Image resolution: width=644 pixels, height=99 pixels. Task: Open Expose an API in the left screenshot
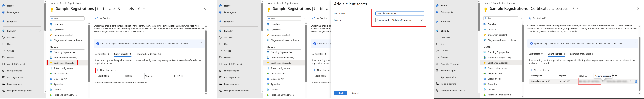tap(61, 79)
